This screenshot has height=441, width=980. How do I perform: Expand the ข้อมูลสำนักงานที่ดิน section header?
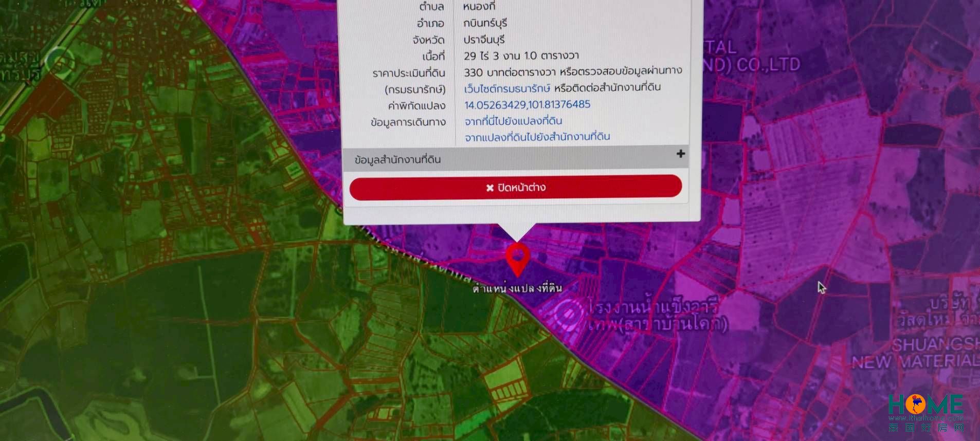click(x=397, y=160)
